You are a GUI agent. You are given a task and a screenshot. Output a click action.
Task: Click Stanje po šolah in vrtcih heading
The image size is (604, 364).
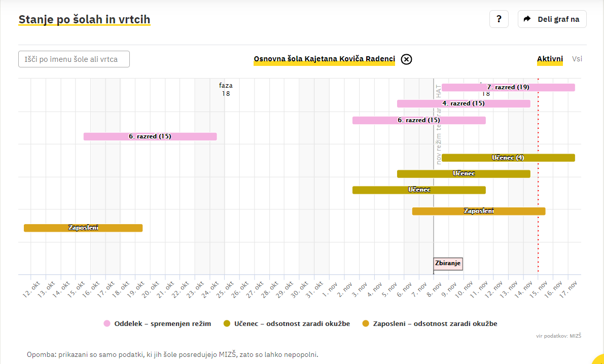click(84, 20)
